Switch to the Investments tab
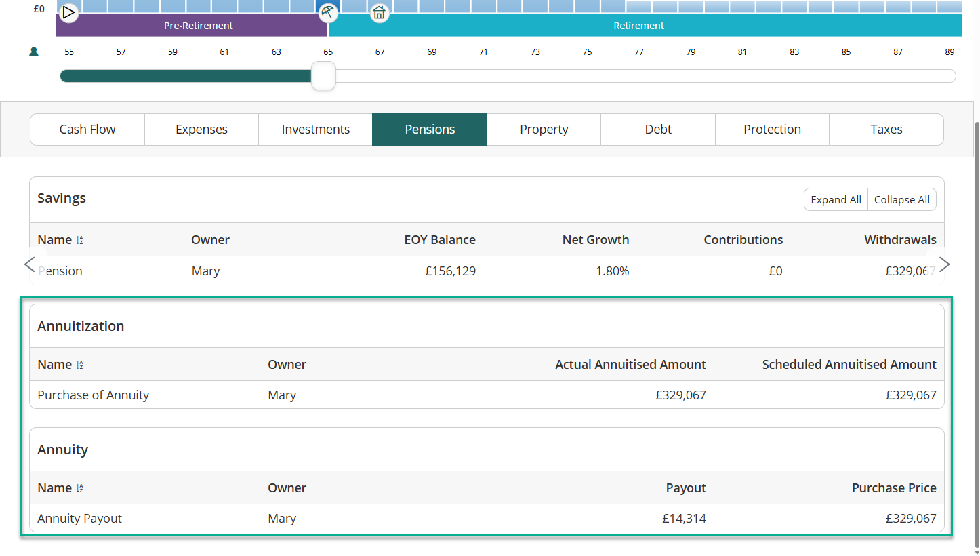 315,130
